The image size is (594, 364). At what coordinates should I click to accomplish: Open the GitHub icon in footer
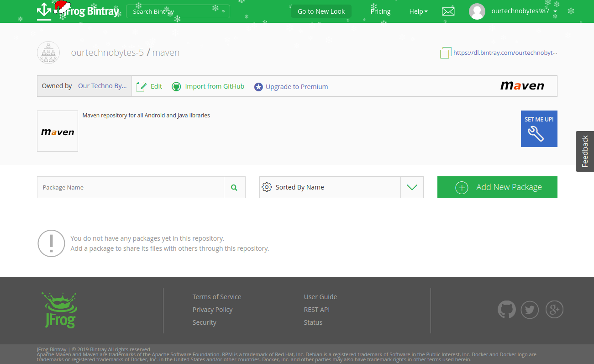507,310
